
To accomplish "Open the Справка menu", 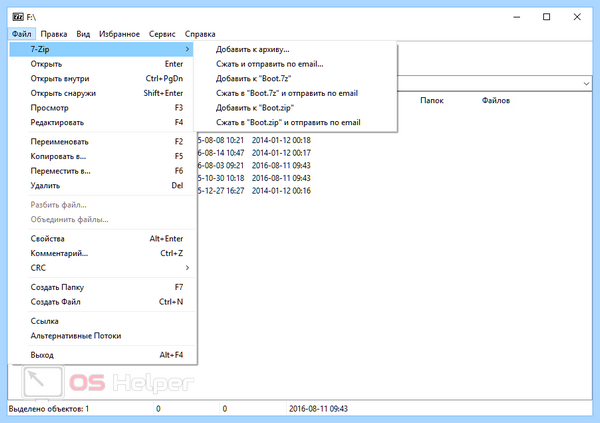I will pos(200,34).
